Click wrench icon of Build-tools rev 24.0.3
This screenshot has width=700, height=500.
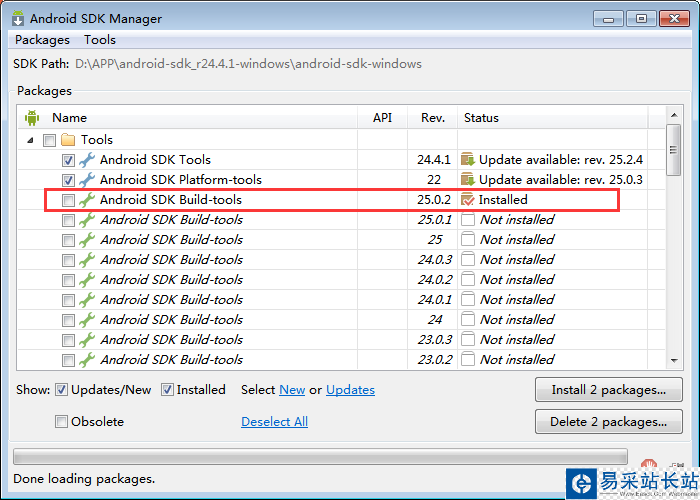[87, 260]
